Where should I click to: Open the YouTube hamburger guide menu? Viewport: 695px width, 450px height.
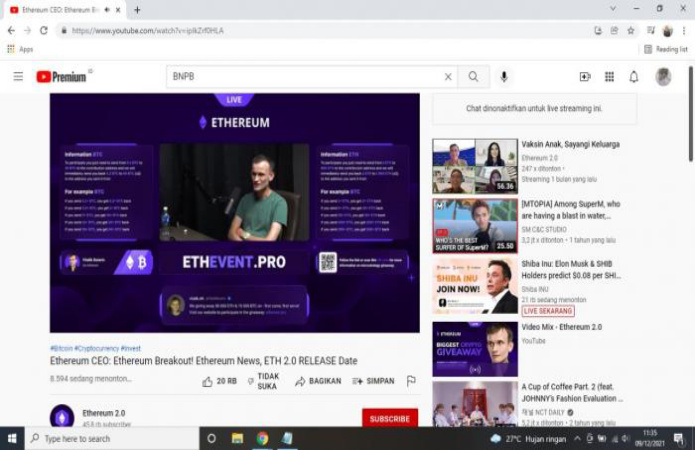click(18, 77)
